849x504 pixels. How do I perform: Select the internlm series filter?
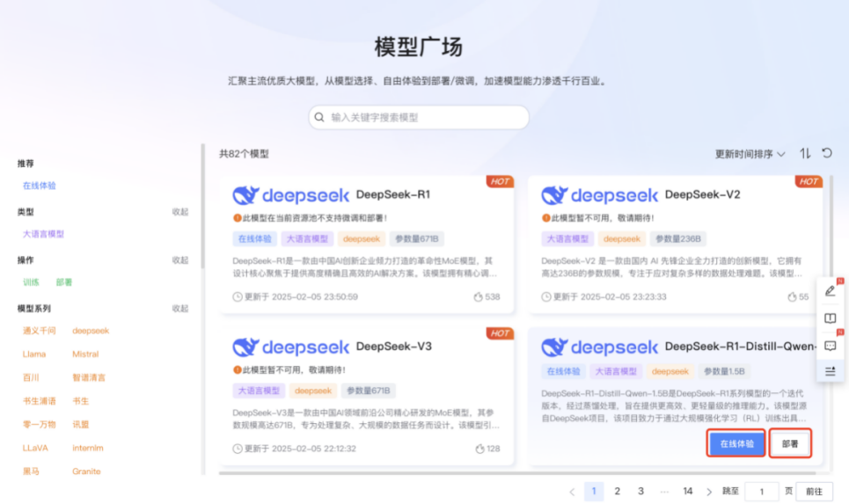[88, 448]
